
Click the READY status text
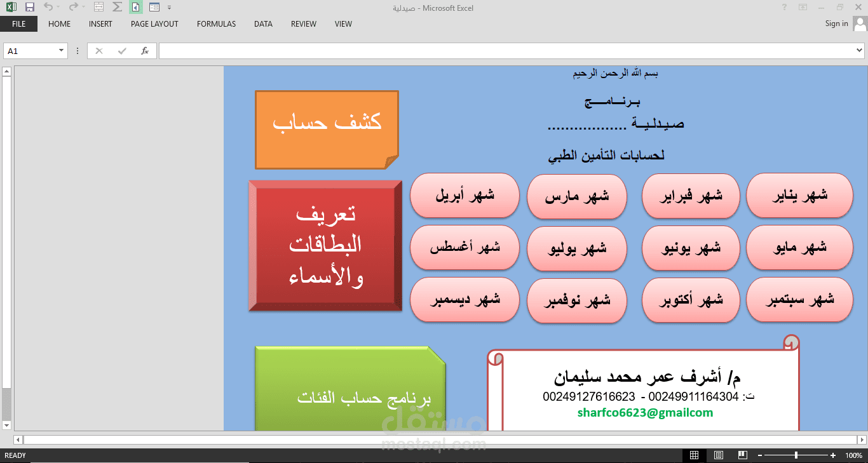15,455
